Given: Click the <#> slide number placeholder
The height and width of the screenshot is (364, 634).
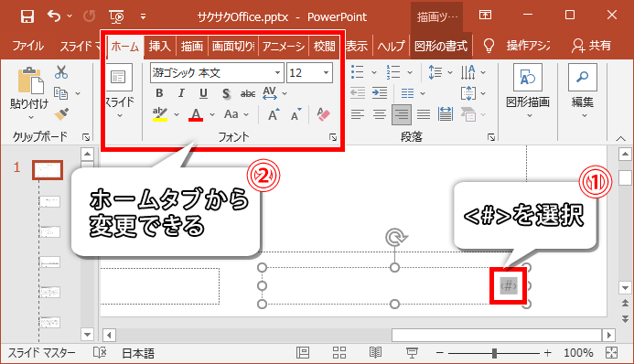Looking at the screenshot, I should [x=509, y=285].
